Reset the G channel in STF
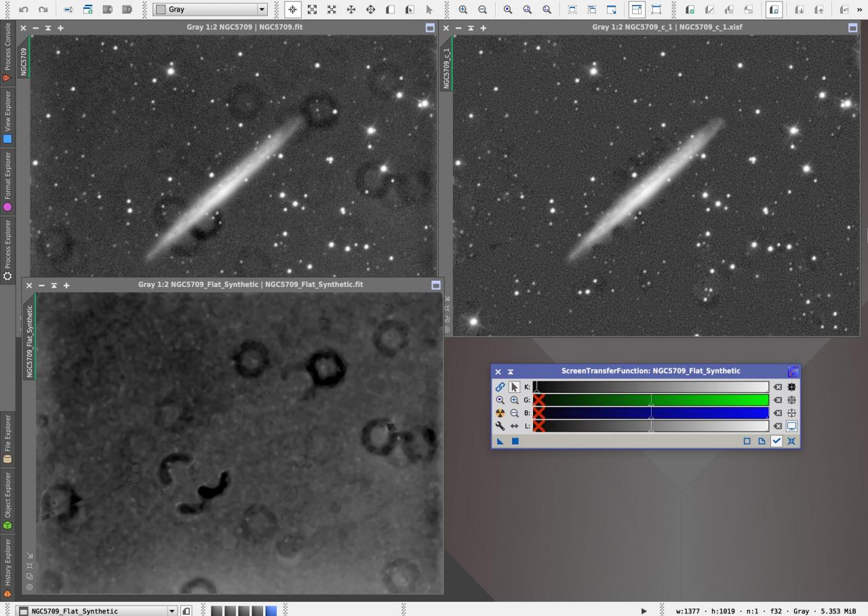The height and width of the screenshot is (616, 868). [x=778, y=400]
